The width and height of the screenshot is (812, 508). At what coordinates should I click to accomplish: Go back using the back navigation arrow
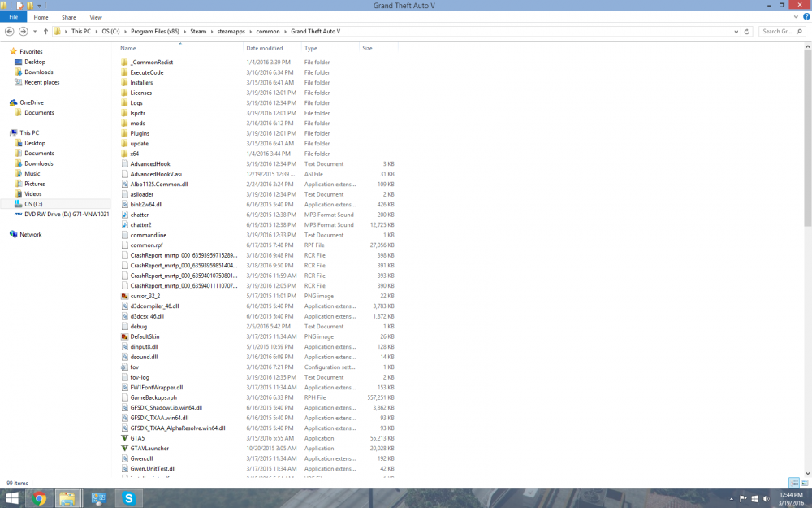[7, 31]
